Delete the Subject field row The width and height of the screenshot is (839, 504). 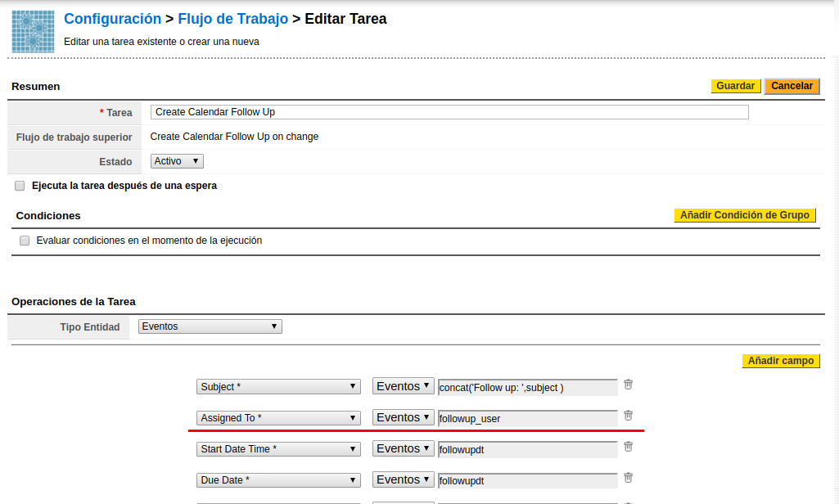pyautogui.click(x=628, y=384)
